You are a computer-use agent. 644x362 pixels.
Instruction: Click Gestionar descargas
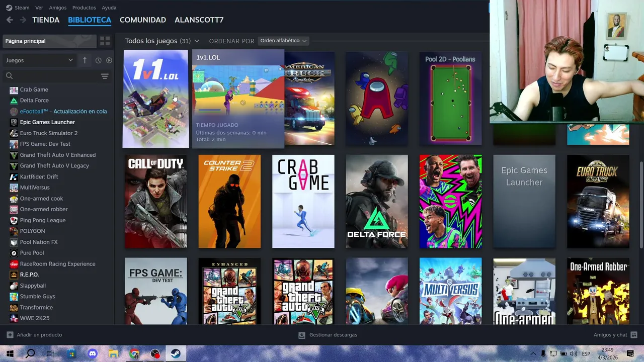pyautogui.click(x=333, y=335)
